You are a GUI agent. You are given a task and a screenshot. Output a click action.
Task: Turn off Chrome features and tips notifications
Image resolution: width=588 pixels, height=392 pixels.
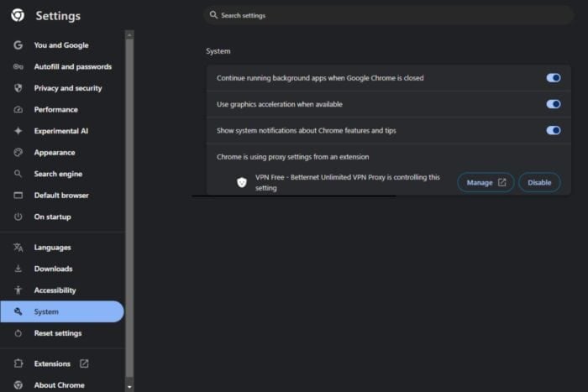click(x=553, y=130)
